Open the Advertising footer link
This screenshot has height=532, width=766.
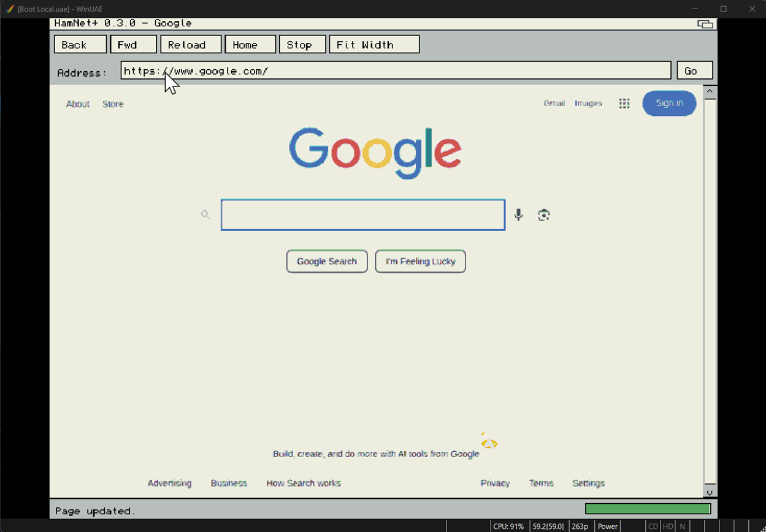[x=169, y=483]
